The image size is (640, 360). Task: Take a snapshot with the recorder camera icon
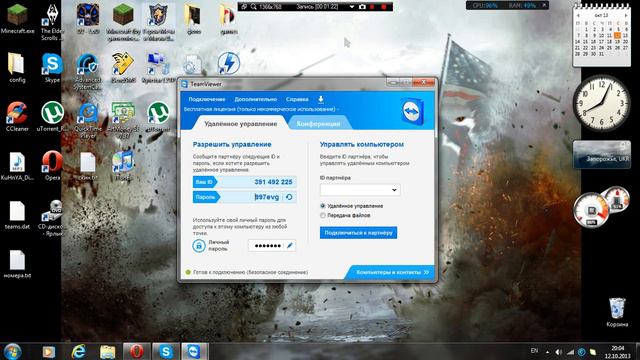click(x=362, y=7)
